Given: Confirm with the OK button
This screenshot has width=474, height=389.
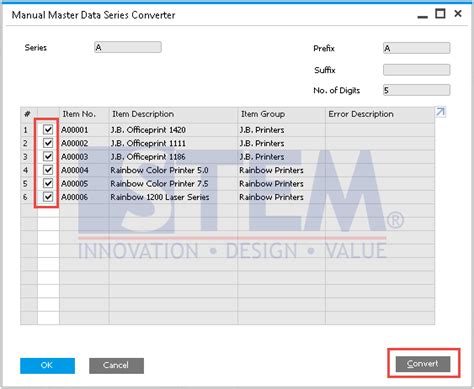Looking at the screenshot, I should click(x=47, y=365).
